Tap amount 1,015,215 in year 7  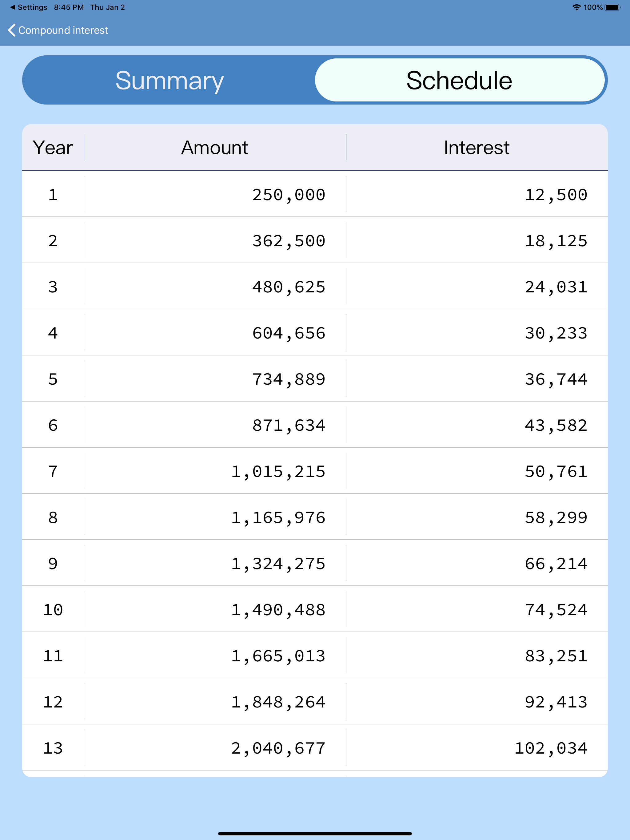pyautogui.click(x=278, y=471)
